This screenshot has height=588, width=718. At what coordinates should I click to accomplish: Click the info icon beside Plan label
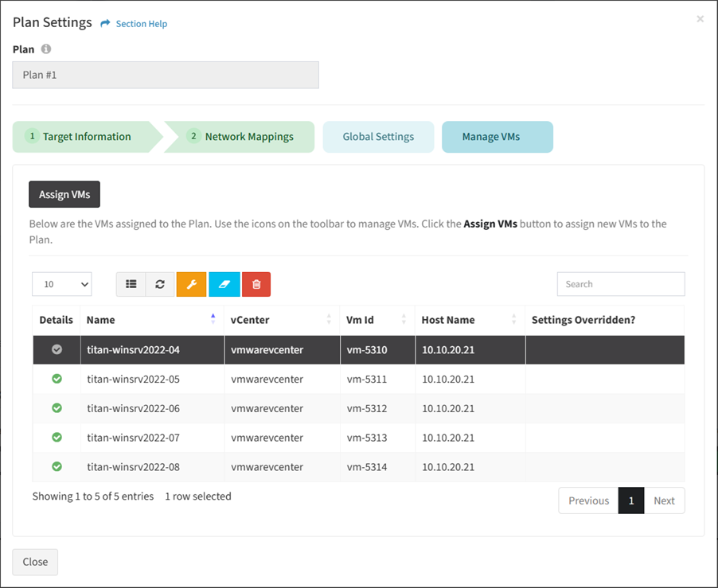click(x=46, y=49)
